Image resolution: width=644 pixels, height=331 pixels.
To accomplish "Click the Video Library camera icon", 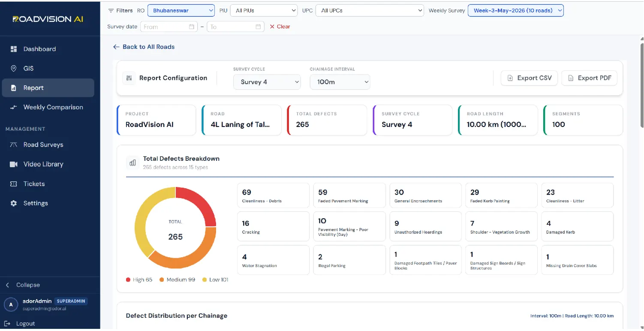I will 14,164.
